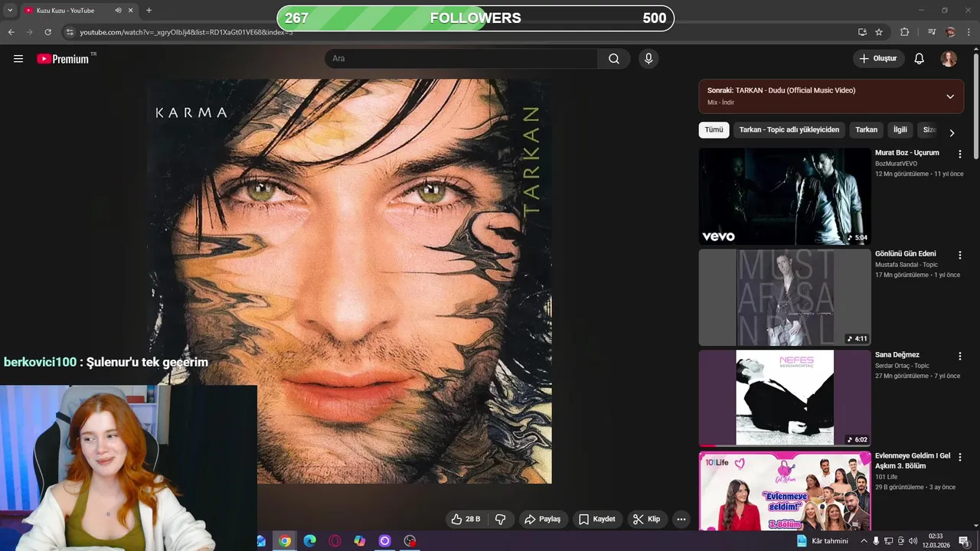The image size is (980, 551).
Task: Click title text Sana Değmez
Action: [x=897, y=354]
